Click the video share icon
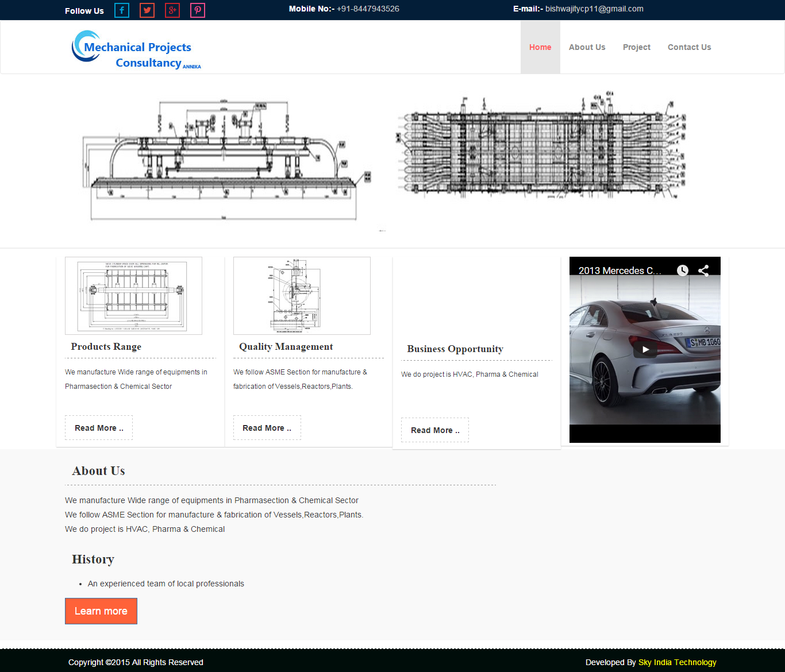785x672 pixels. [703, 271]
